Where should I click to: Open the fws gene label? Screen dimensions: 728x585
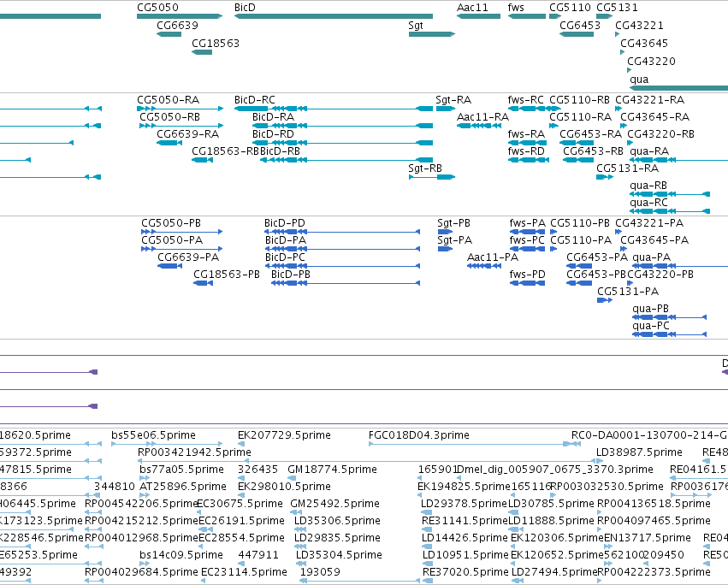point(516,8)
